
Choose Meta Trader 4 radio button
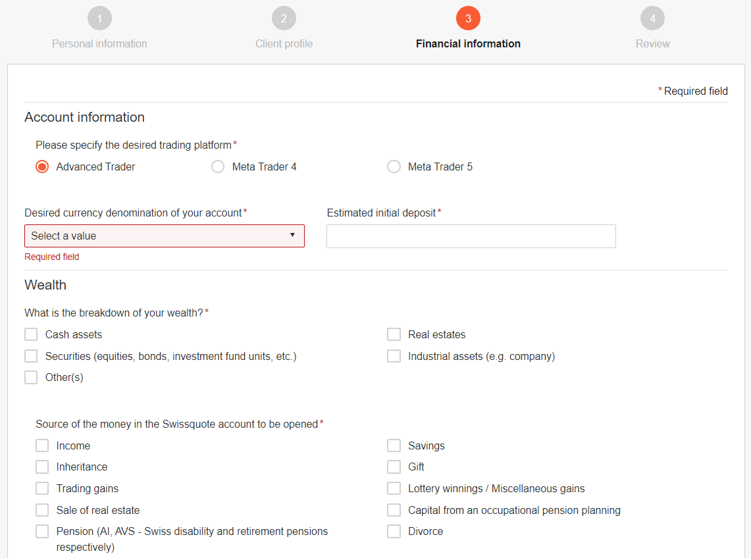tap(218, 167)
